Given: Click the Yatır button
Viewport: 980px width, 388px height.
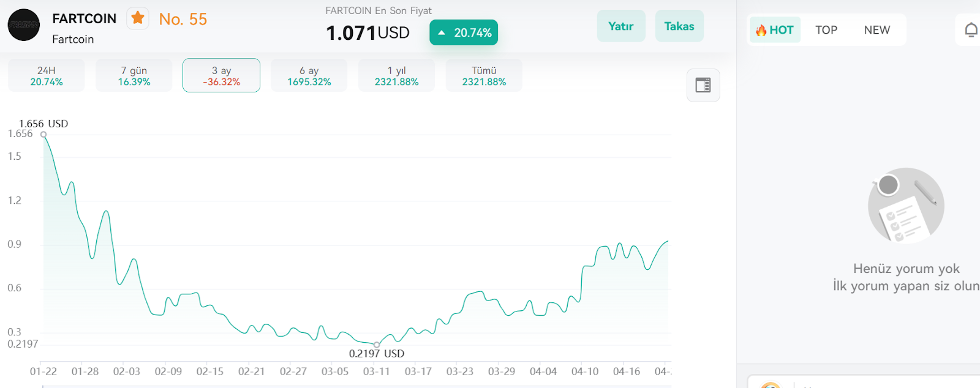Looking at the screenshot, I should (x=621, y=26).
